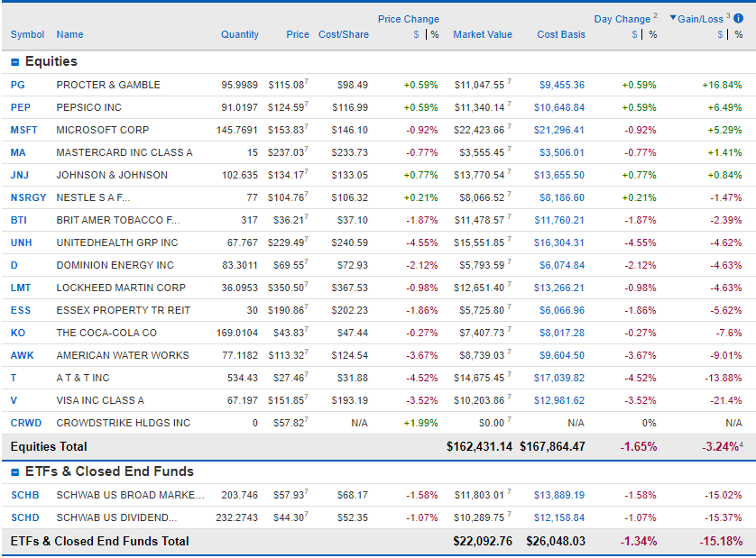The height and width of the screenshot is (558, 756).
Task: View cost basis $16,304.31 for UnitedHealth
Action: point(559,242)
